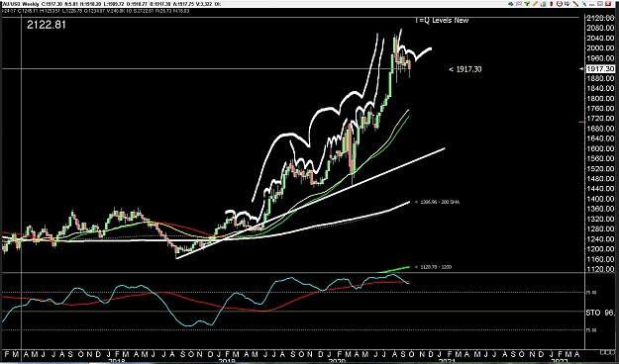The height and width of the screenshot is (364, 619).
Task: Close the chart with the red X
Action: pos(608,4)
